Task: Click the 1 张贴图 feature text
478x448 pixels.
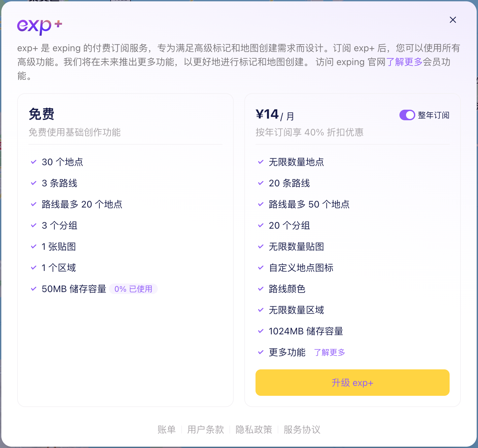Action: pos(59,246)
